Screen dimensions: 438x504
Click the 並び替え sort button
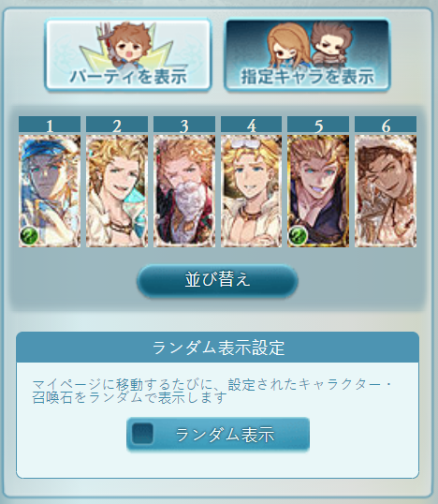pos(217,280)
